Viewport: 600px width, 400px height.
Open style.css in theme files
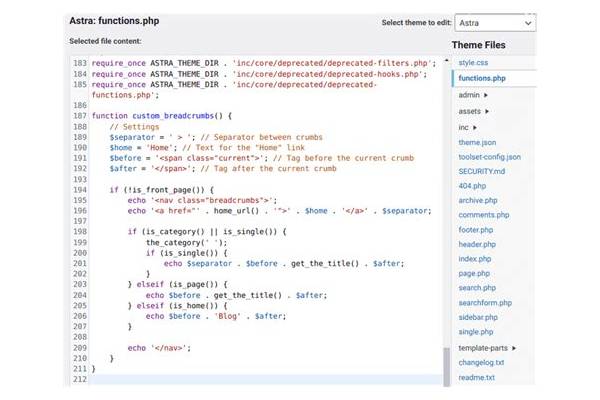point(473,62)
